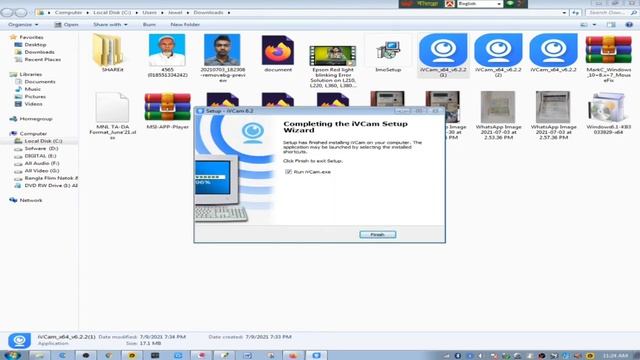Click Local Disk (C:) in address path

click(x=112, y=13)
